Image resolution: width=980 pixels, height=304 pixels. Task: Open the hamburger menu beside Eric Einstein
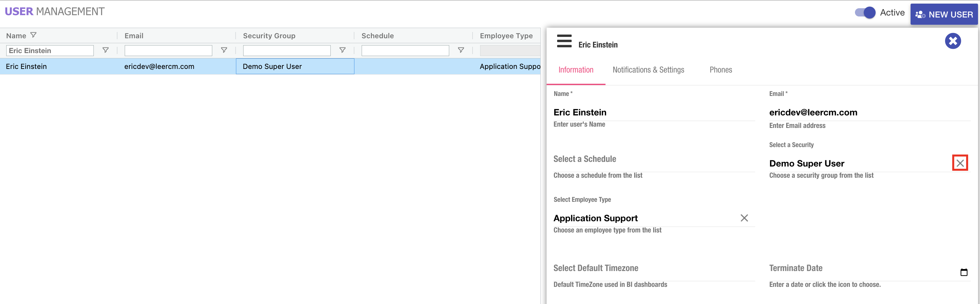coord(564,41)
